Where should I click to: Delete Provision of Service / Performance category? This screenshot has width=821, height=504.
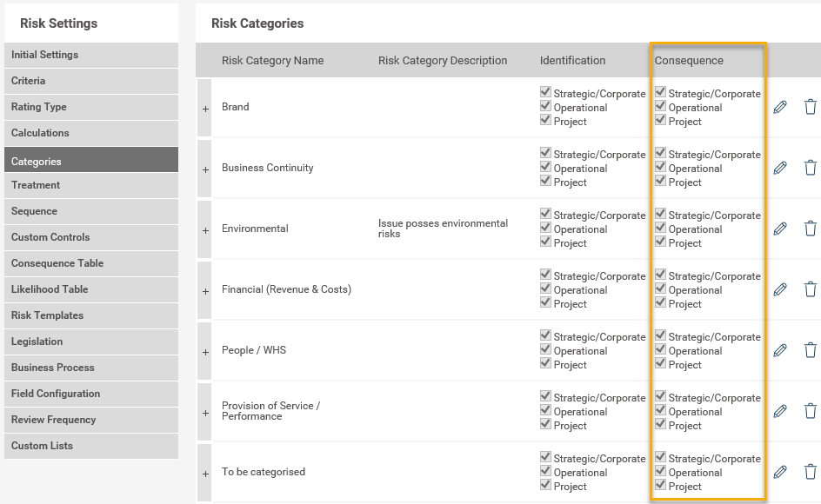(810, 411)
